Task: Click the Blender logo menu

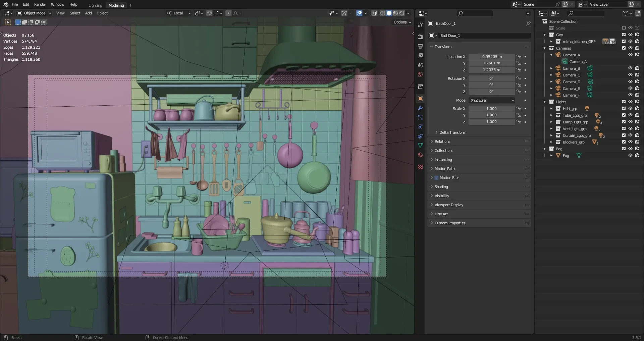Action: (x=6, y=4)
